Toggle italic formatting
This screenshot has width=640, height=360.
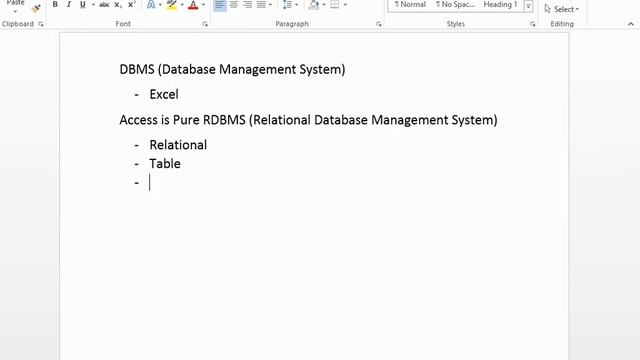coord(69,4)
